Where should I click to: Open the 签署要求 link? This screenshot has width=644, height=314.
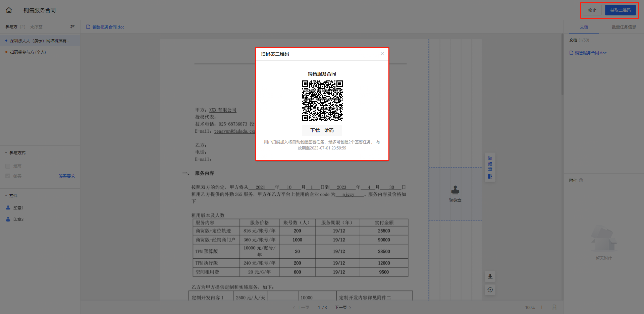pos(67,176)
